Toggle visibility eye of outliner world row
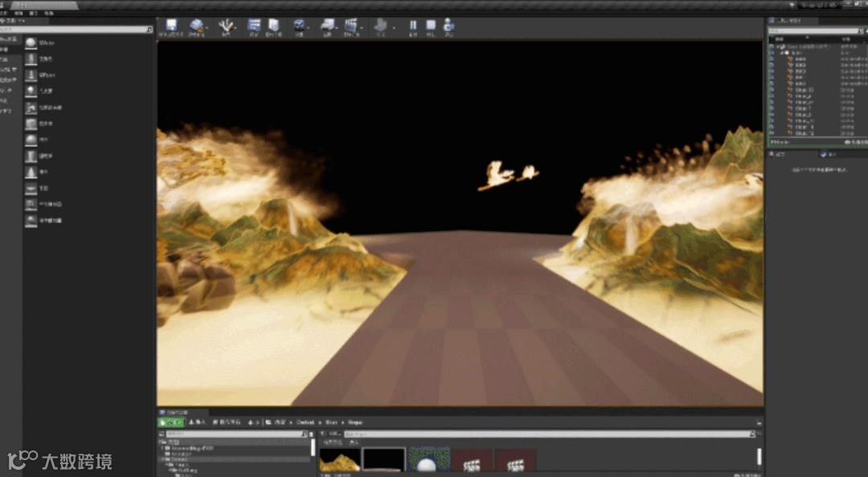 771,47
